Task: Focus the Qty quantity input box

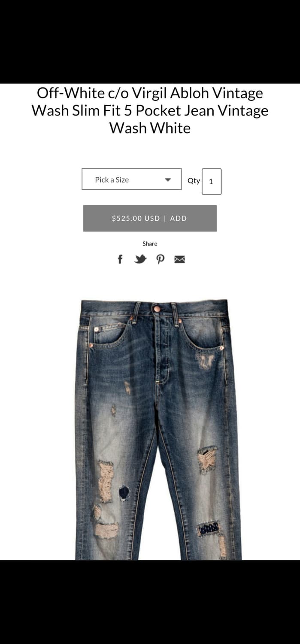Action: (x=212, y=181)
